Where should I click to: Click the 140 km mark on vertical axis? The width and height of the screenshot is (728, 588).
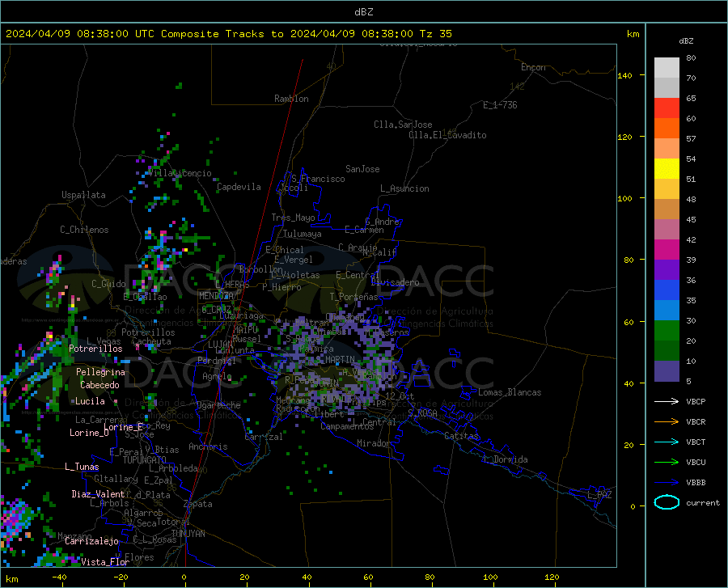click(625, 75)
